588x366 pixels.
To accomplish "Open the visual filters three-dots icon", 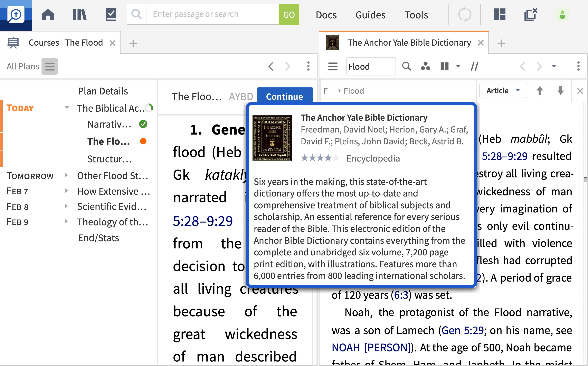I will pyautogui.click(x=425, y=66).
